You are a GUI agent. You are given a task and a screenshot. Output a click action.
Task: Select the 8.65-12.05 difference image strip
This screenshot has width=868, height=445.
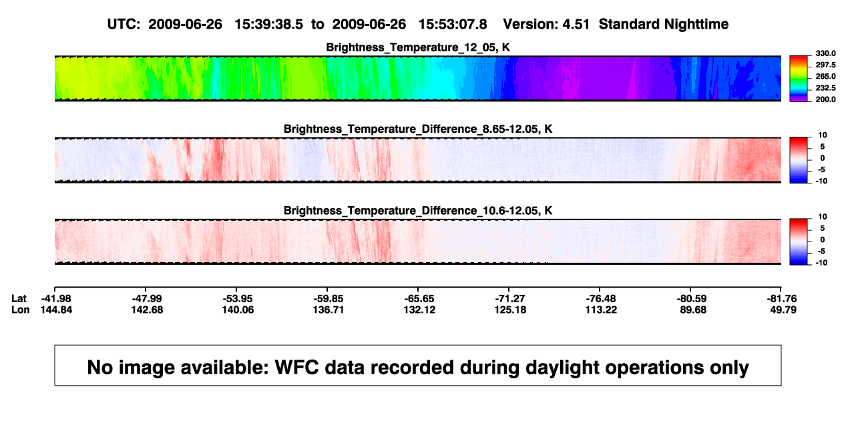tap(418, 160)
